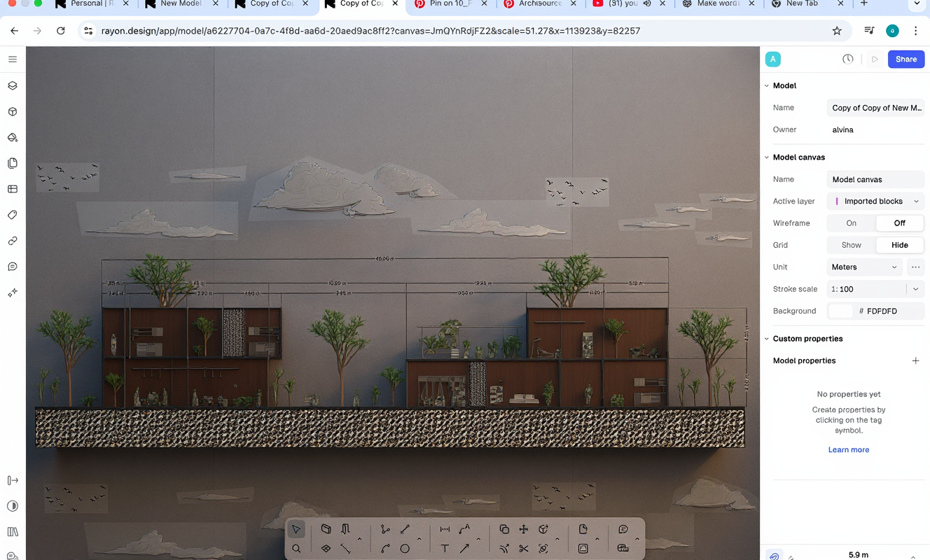Screen dimensions: 930x560
Task: Collapse the Custom properties section
Action: click(x=767, y=339)
